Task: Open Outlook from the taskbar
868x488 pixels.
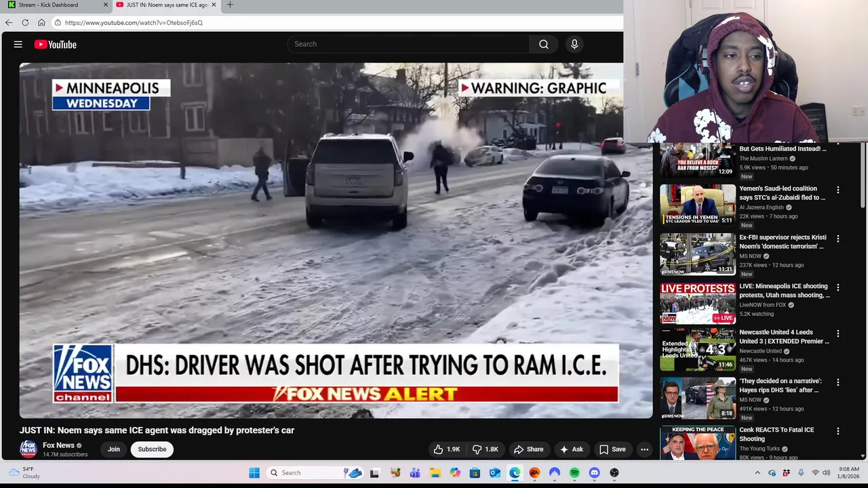Action: click(x=495, y=473)
